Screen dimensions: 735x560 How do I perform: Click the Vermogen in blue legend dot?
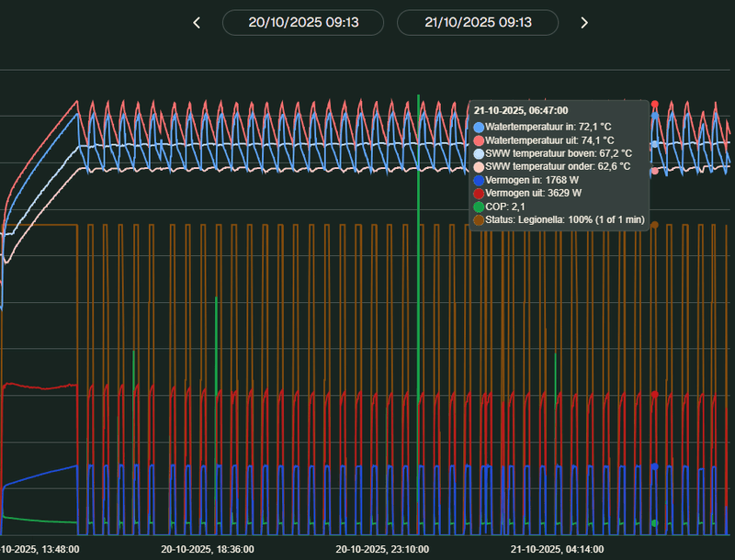tap(479, 181)
